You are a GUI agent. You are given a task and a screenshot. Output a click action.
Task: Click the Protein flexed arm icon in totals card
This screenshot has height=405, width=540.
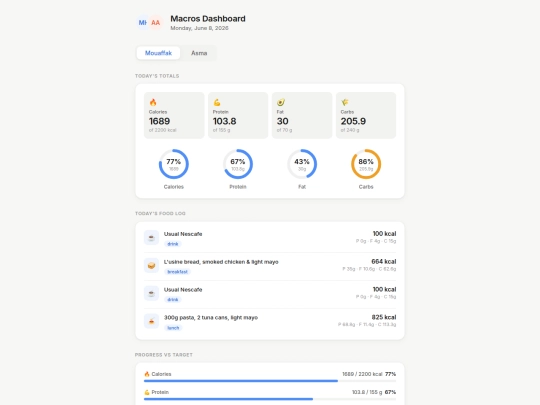pyautogui.click(x=217, y=102)
